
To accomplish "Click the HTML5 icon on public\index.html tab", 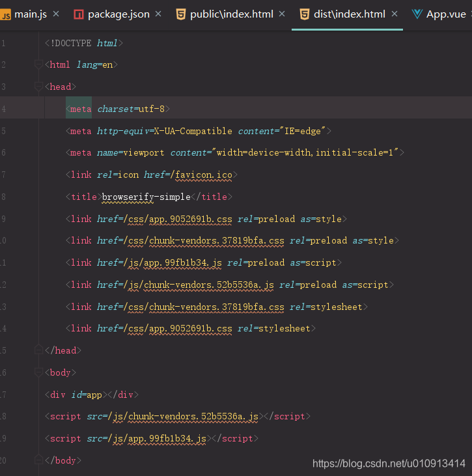I will [x=181, y=14].
